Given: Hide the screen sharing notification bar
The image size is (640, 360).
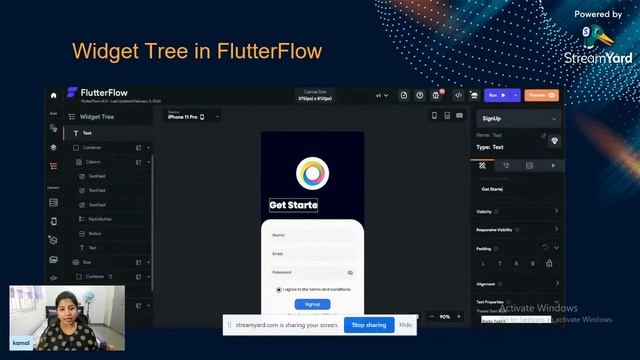Looking at the screenshot, I should click(405, 325).
